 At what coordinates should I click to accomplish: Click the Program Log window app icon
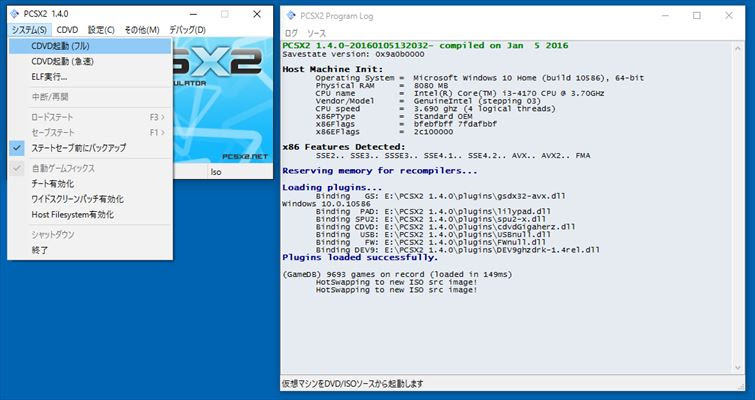tap(291, 16)
